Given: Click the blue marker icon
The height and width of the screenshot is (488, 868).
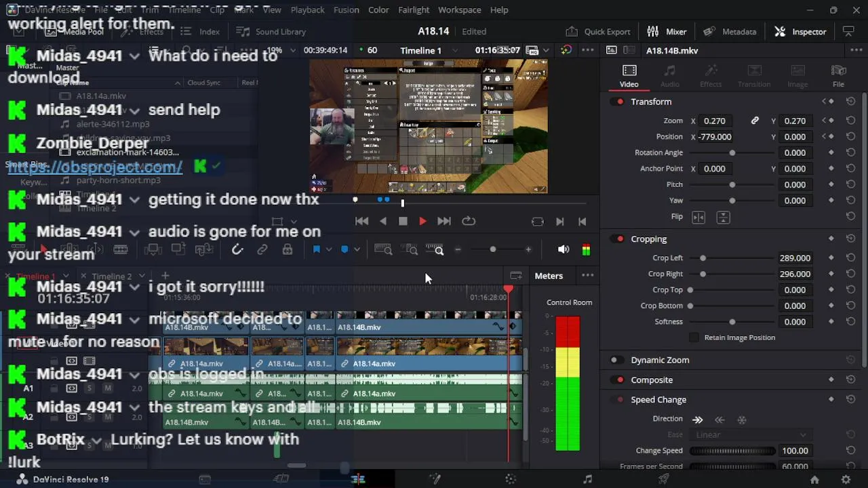Looking at the screenshot, I should 344,249.
